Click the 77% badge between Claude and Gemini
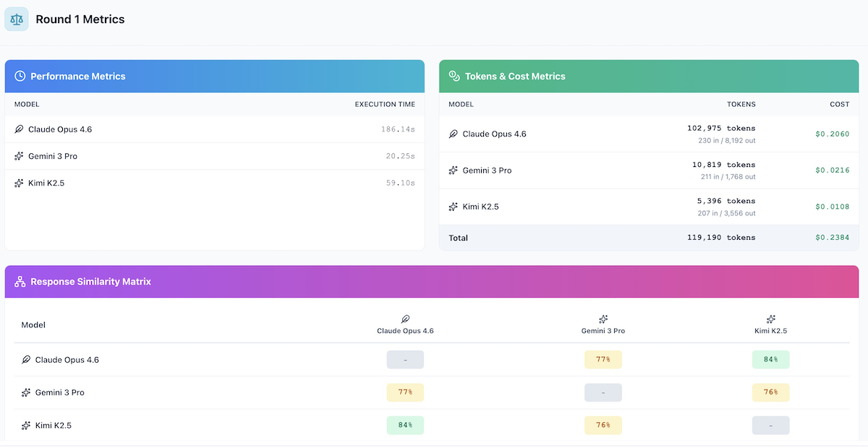868x448 pixels. pos(603,359)
